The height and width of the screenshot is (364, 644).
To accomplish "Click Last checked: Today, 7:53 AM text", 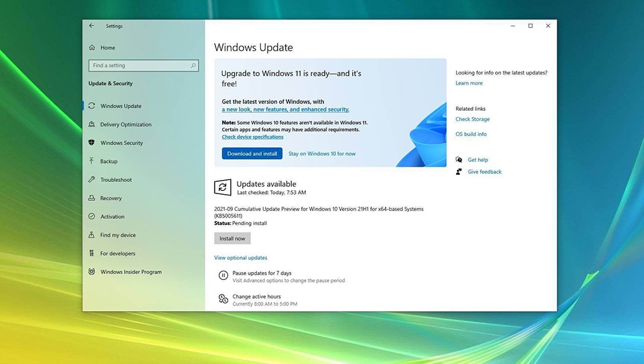I will [271, 193].
